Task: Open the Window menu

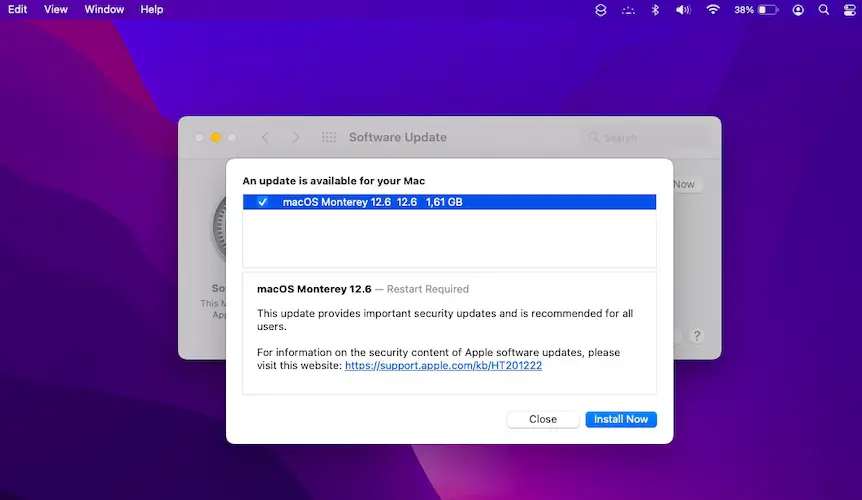Action: pyautogui.click(x=105, y=9)
